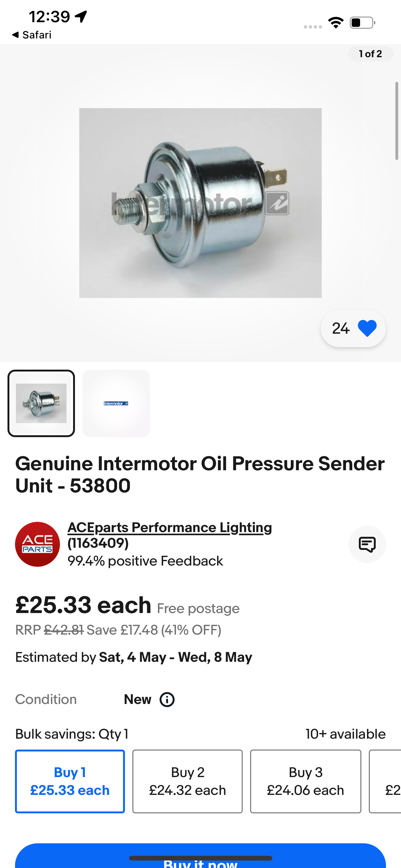The image size is (401, 868).
Task: Click the page scrollbar on the right edge
Action: (397, 121)
